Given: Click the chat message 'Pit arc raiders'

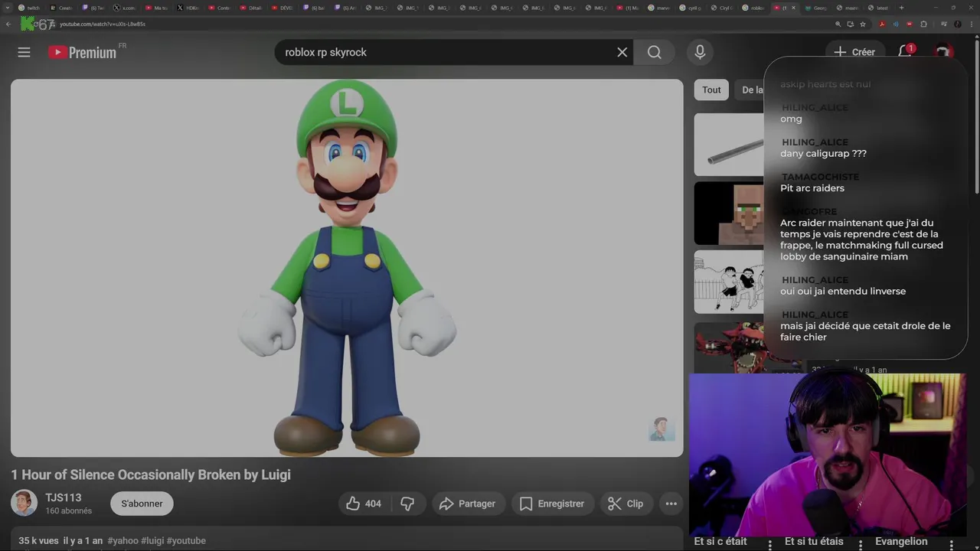Looking at the screenshot, I should 812,188.
